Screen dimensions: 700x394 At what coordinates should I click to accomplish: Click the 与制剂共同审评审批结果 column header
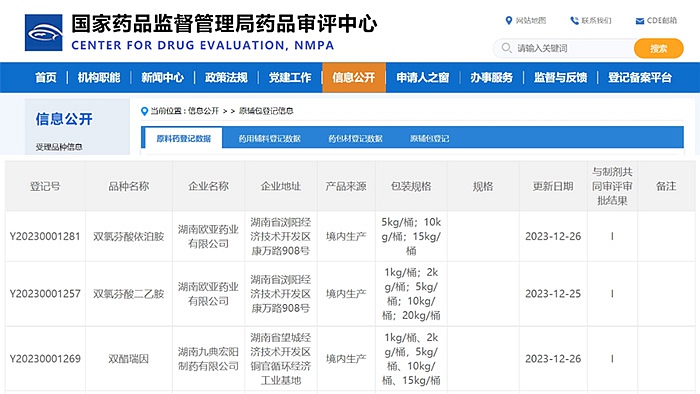(x=612, y=186)
